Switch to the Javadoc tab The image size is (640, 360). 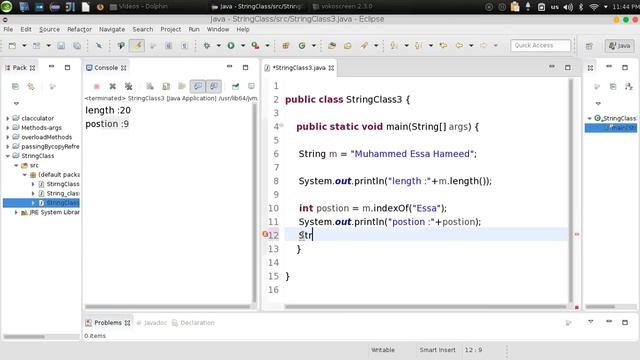pos(151,323)
